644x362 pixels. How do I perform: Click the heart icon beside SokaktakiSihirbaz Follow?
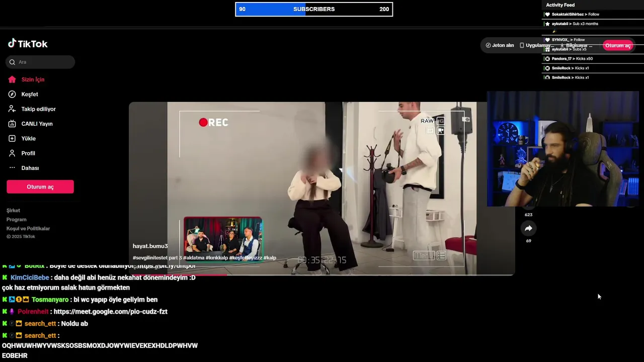547,15
